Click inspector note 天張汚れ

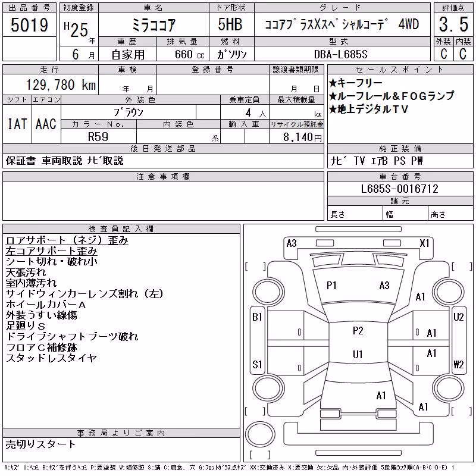26,273
